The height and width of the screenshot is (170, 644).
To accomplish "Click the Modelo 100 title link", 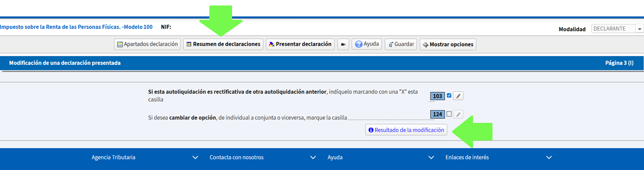I will click(x=76, y=27).
